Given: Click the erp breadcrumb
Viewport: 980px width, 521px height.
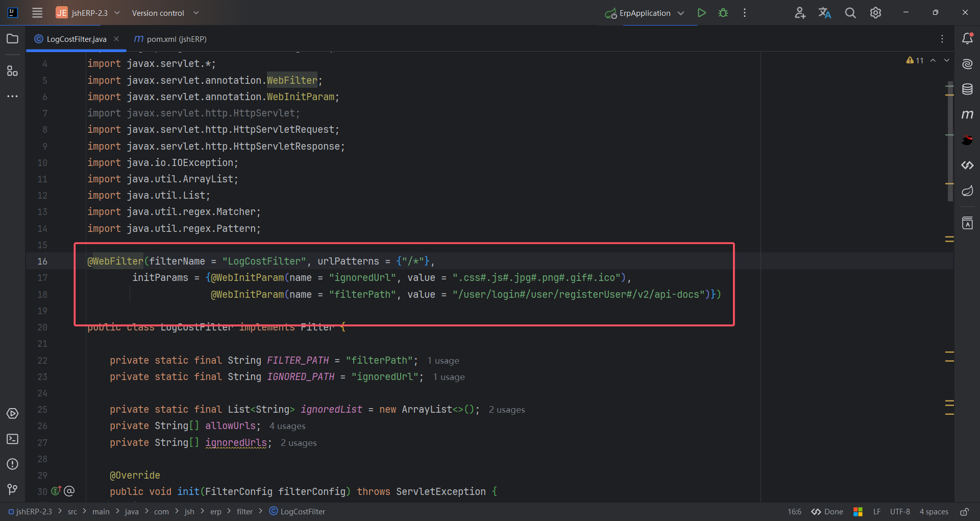Looking at the screenshot, I should pos(216,511).
